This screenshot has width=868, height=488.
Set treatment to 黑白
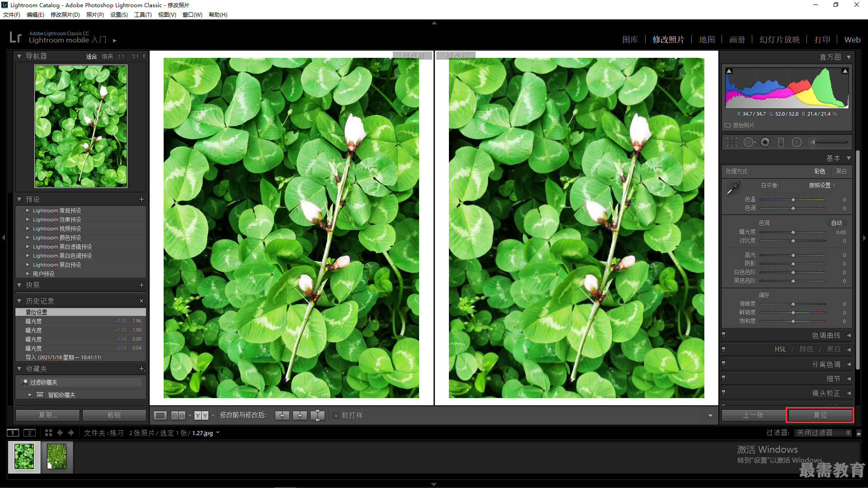click(x=841, y=171)
